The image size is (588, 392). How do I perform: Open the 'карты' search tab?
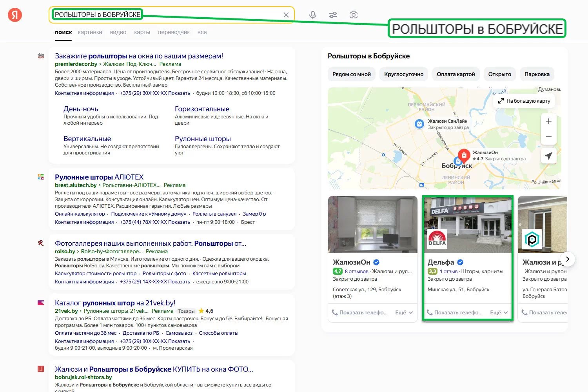(142, 32)
